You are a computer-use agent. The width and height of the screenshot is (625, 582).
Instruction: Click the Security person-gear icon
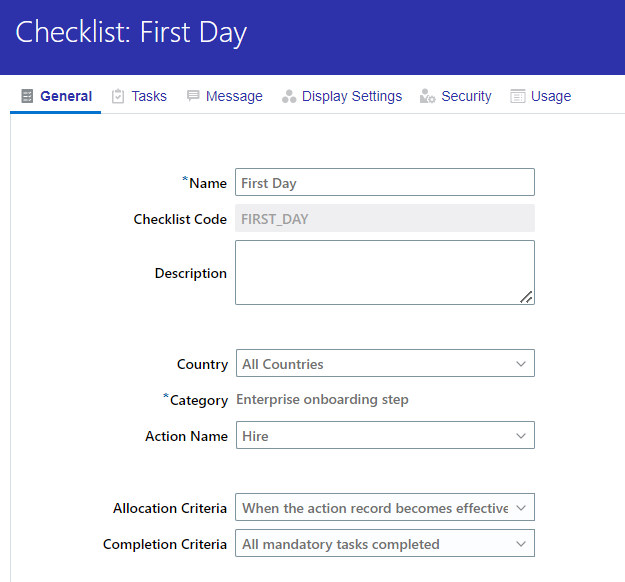pos(427,96)
